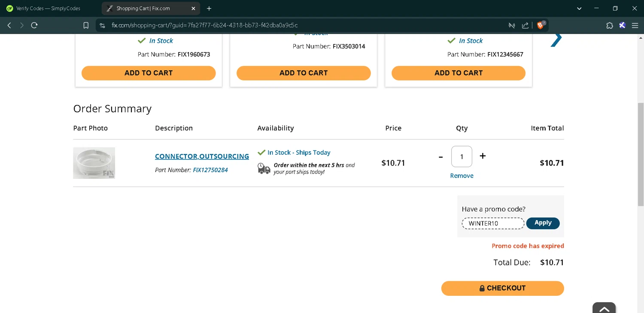Open site information icon in the address bar

102,25
